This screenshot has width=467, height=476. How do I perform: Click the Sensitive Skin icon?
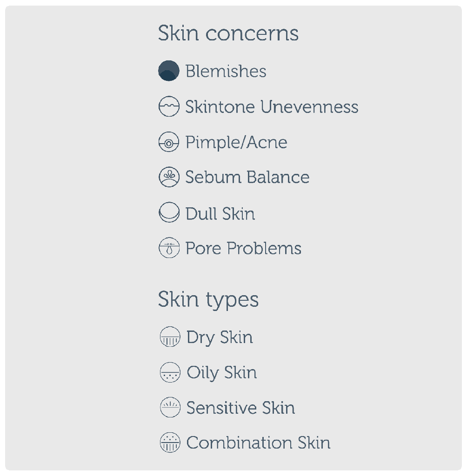click(x=169, y=408)
